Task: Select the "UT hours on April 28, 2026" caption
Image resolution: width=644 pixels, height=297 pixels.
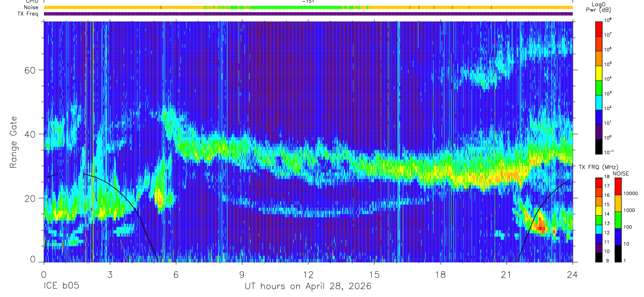Action: pyautogui.click(x=308, y=287)
